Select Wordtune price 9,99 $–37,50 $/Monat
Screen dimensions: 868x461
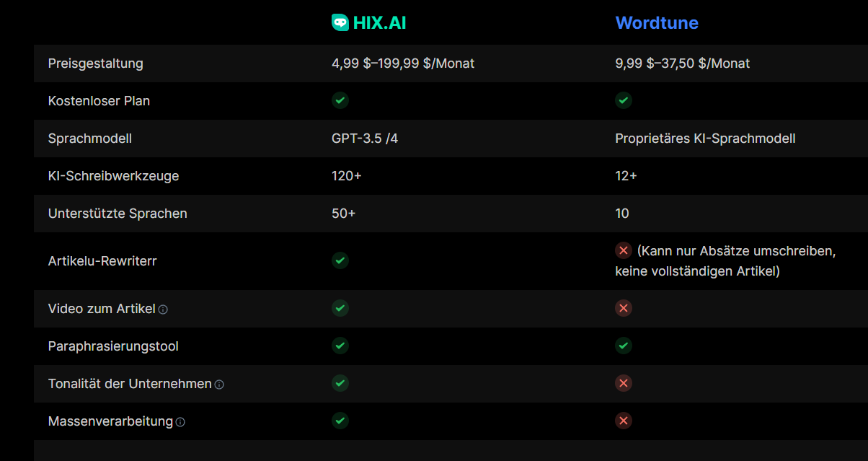coord(683,63)
